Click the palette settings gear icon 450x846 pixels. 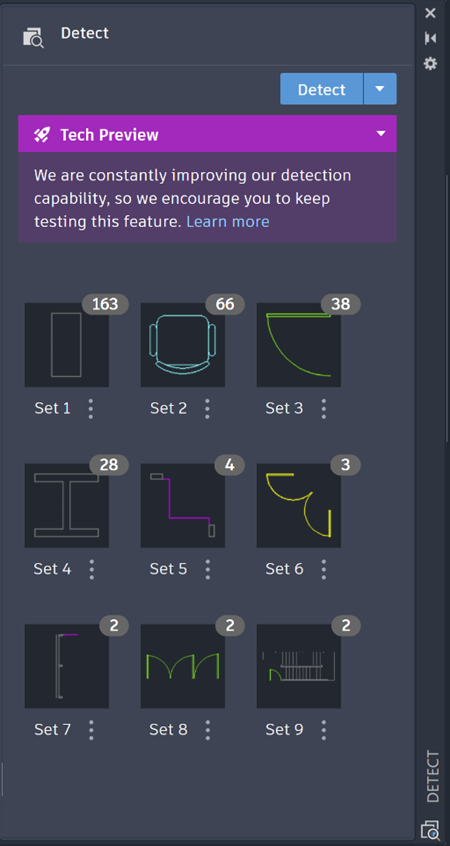pos(430,64)
